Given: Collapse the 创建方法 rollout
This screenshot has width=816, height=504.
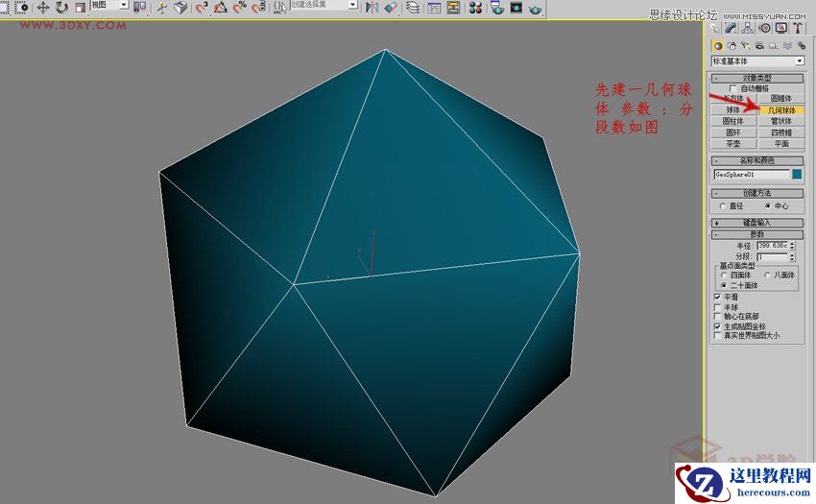Looking at the screenshot, I should (x=757, y=193).
